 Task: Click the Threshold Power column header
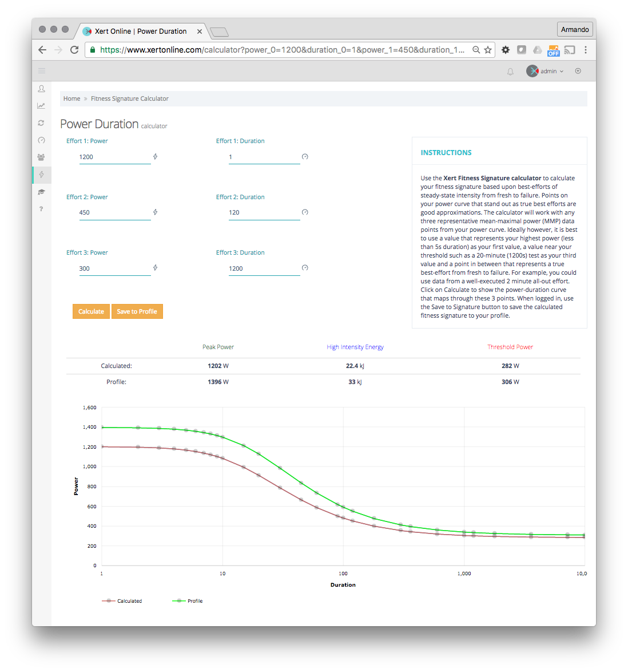[510, 347]
